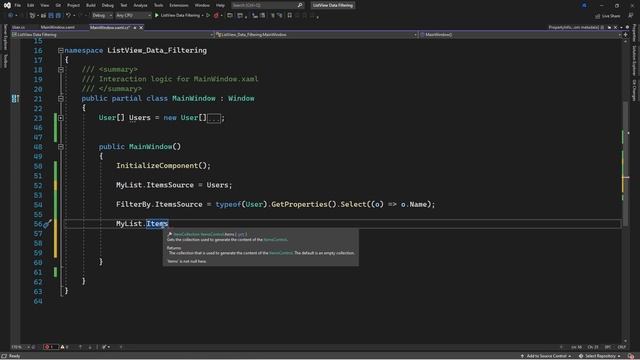Click the inheritance margin icon on line 21
Screen dimensions: 640x360
(15, 98)
